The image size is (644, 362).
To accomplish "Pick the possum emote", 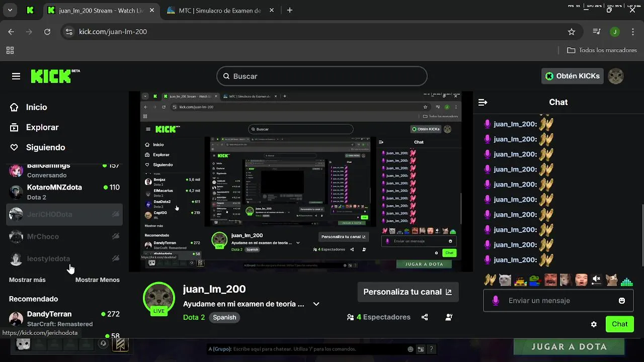I will (566, 280).
